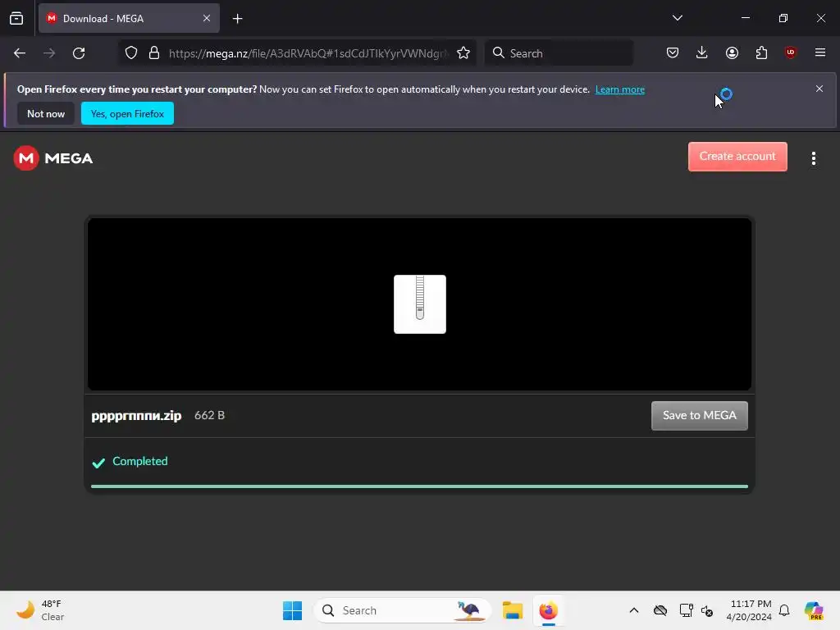Click the mega.nz URL address field
This screenshot has height=630, width=840.
point(308,53)
